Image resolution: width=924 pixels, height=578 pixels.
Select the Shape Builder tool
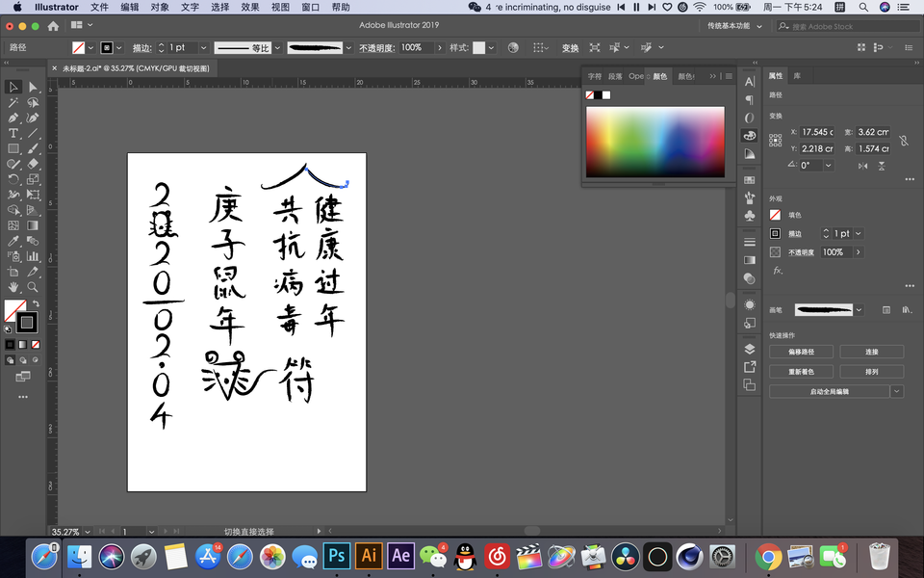(x=13, y=210)
